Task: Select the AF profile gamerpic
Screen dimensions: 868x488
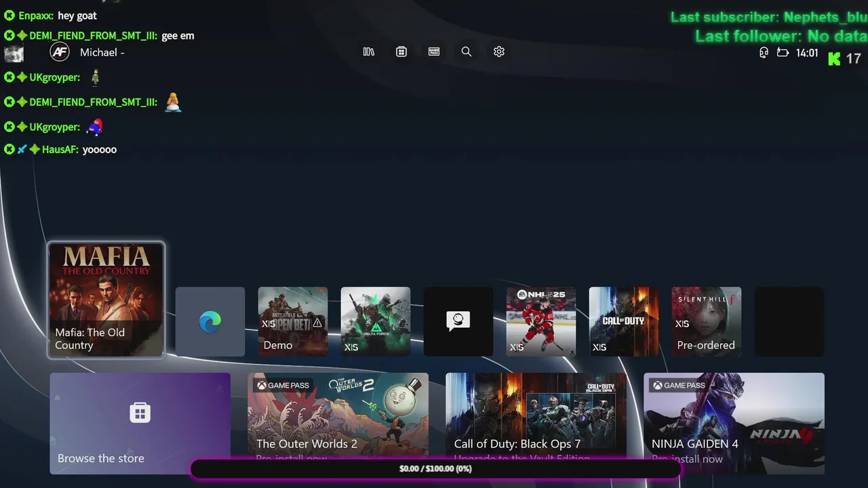Action: [x=60, y=52]
